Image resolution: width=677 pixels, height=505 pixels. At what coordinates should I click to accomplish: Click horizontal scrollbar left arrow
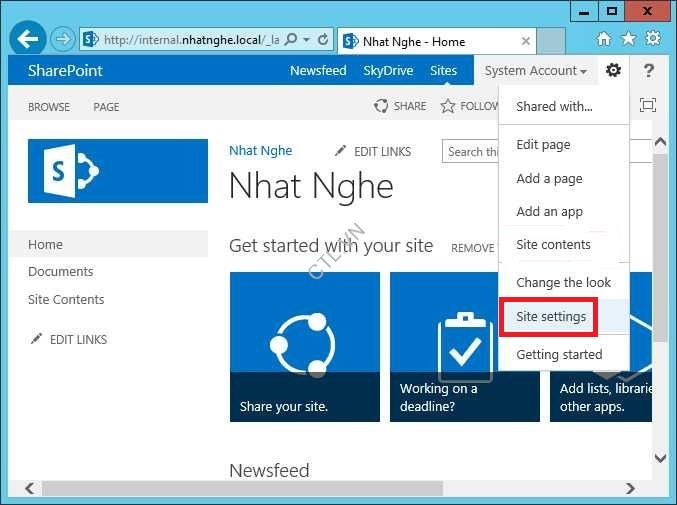pos(30,489)
